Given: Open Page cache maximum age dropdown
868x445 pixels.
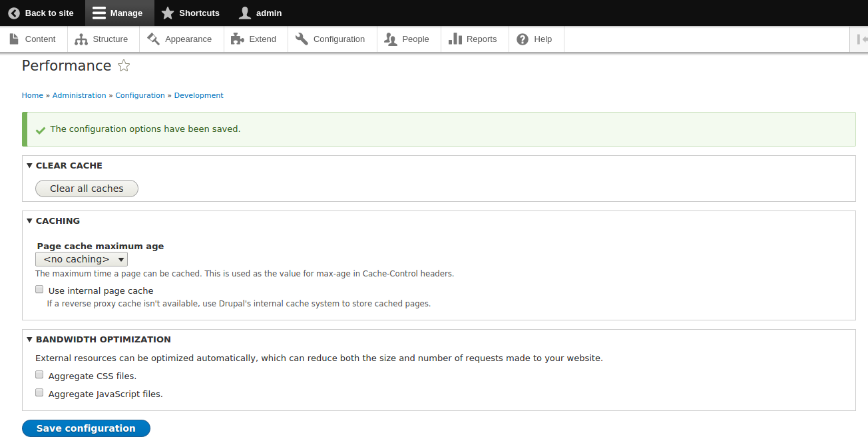Looking at the screenshot, I should (81, 259).
